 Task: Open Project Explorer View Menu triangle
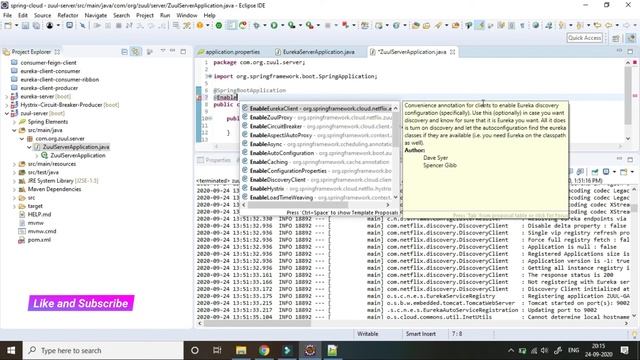click(x=162, y=51)
